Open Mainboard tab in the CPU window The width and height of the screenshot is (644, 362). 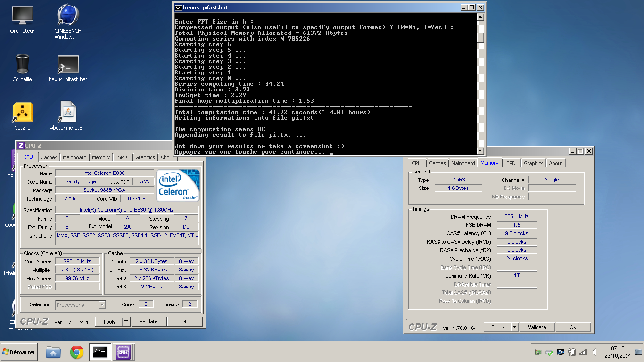pyautogui.click(x=74, y=157)
